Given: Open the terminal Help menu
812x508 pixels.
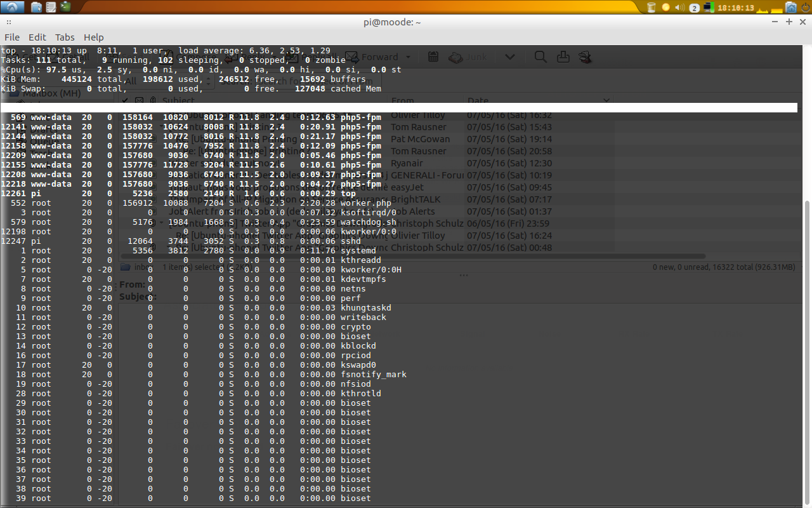Looking at the screenshot, I should coord(93,37).
